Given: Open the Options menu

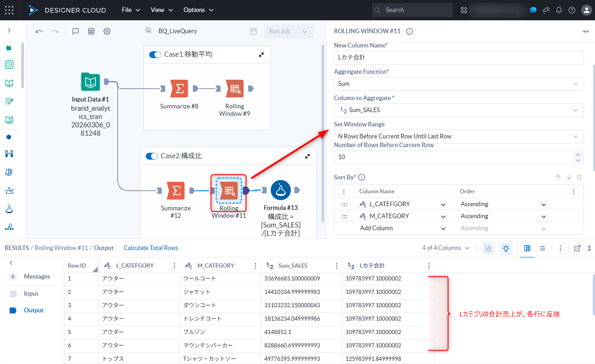Looking at the screenshot, I should pyautogui.click(x=198, y=10).
